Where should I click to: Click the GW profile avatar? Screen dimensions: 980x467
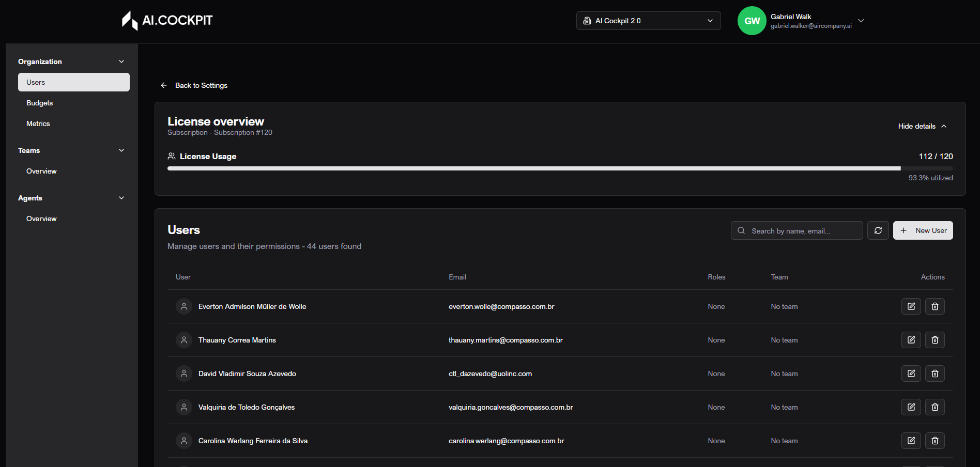(x=752, y=21)
